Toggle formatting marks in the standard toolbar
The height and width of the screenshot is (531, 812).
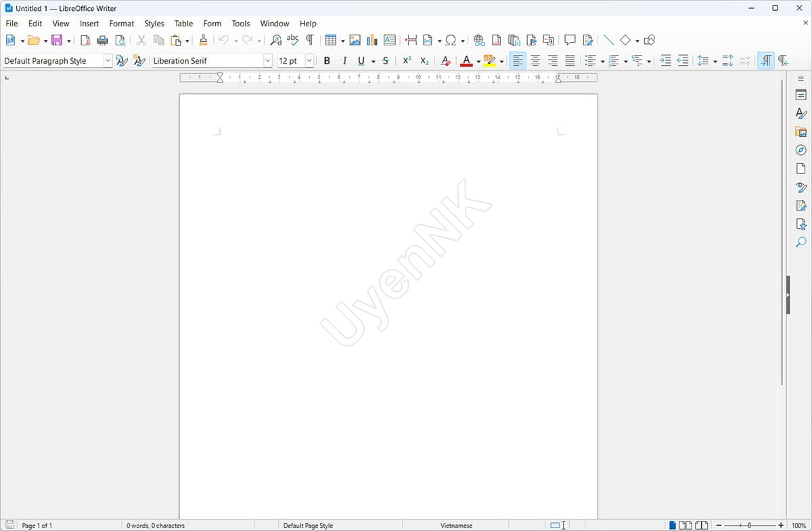point(310,41)
